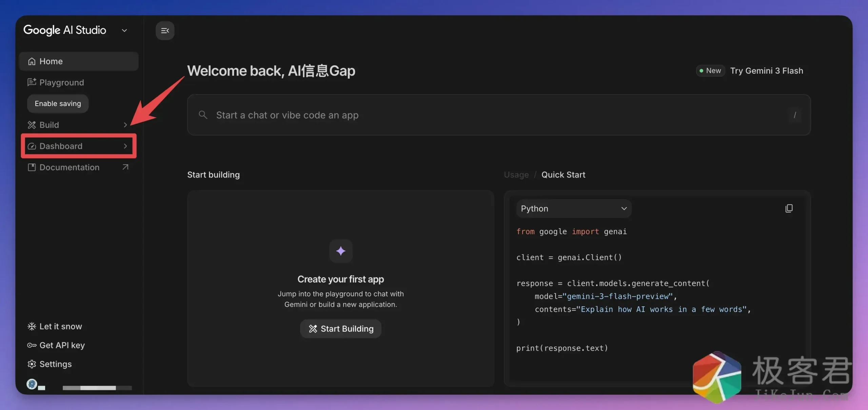868x410 pixels.
Task: Click the Build wrench icon
Action: click(32, 125)
